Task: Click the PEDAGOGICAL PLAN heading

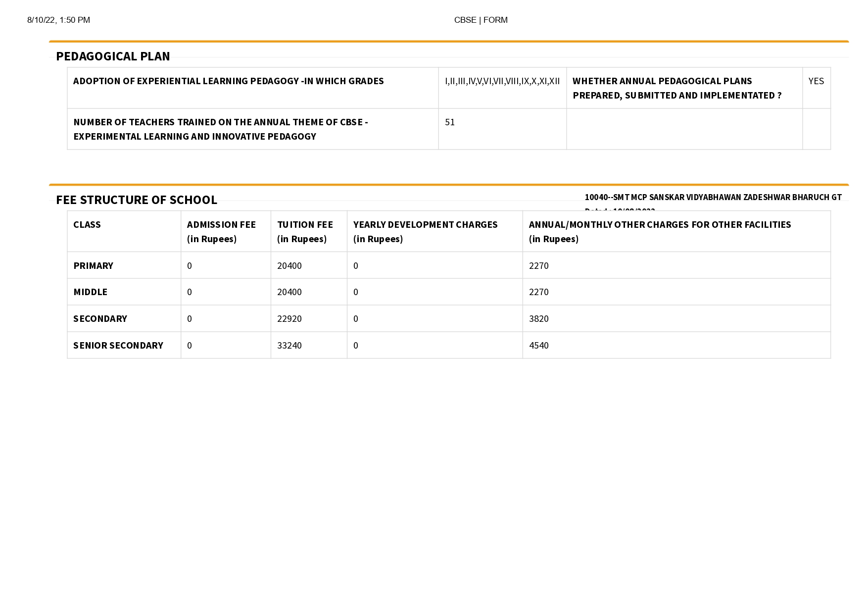Action: click(113, 56)
